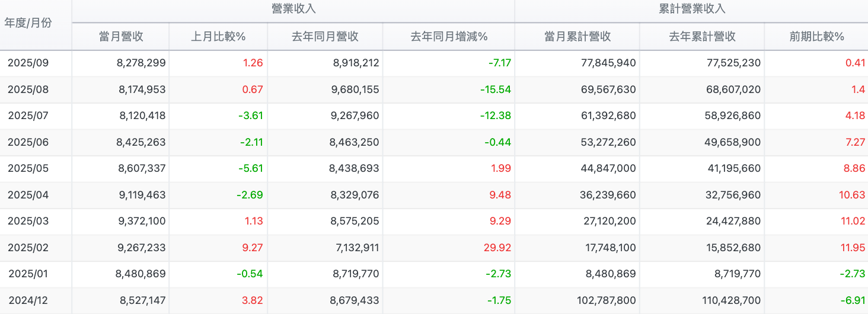Image resolution: width=868 pixels, height=314 pixels.
Task: Select the -2.11 monthly change cell
Action: [250, 142]
